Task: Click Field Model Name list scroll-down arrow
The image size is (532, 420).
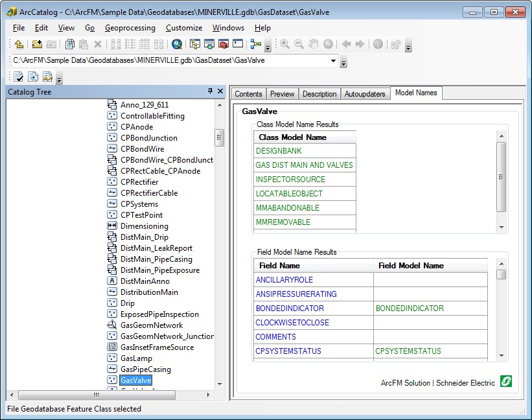Action: click(x=502, y=356)
